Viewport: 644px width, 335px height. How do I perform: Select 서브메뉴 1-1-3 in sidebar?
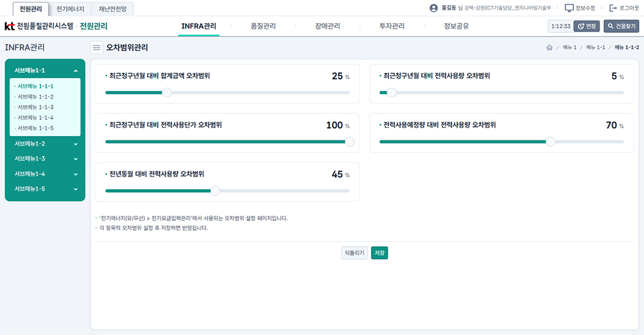[35, 107]
